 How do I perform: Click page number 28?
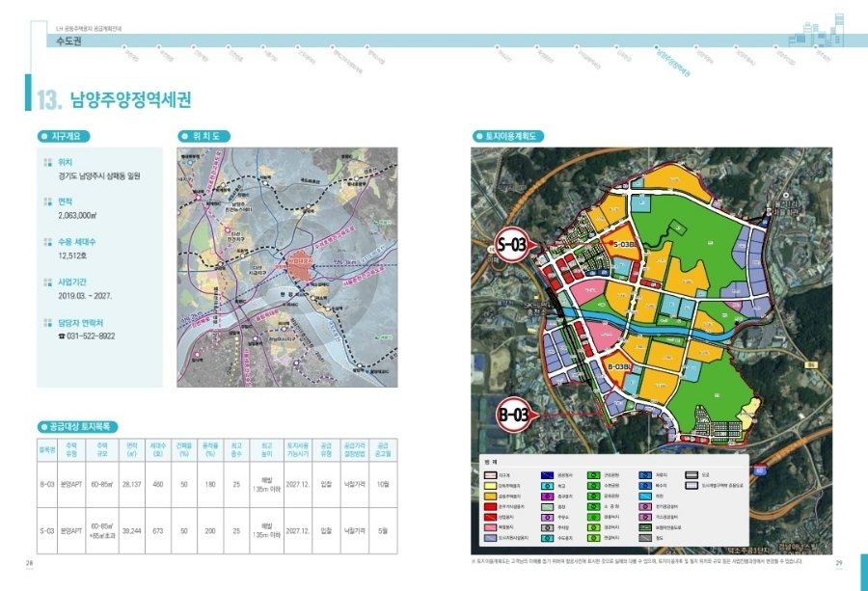click(x=29, y=563)
